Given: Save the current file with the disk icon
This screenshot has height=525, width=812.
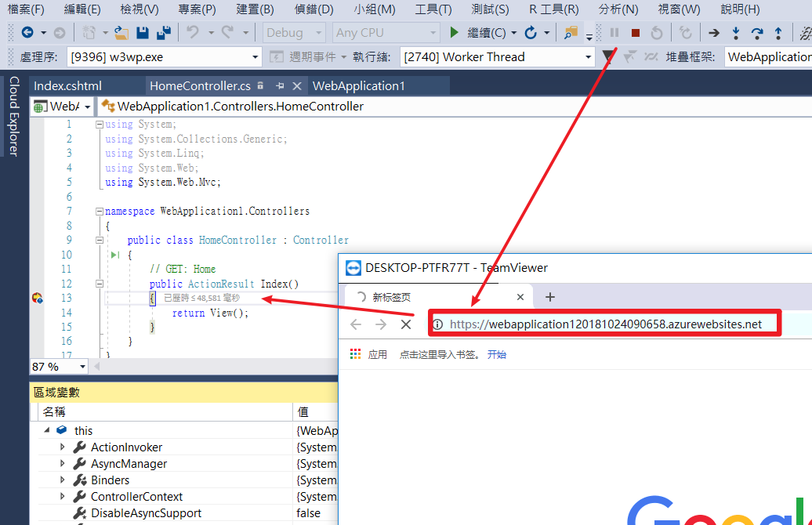Looking at the screenshot, I should (x=143, y=33).
